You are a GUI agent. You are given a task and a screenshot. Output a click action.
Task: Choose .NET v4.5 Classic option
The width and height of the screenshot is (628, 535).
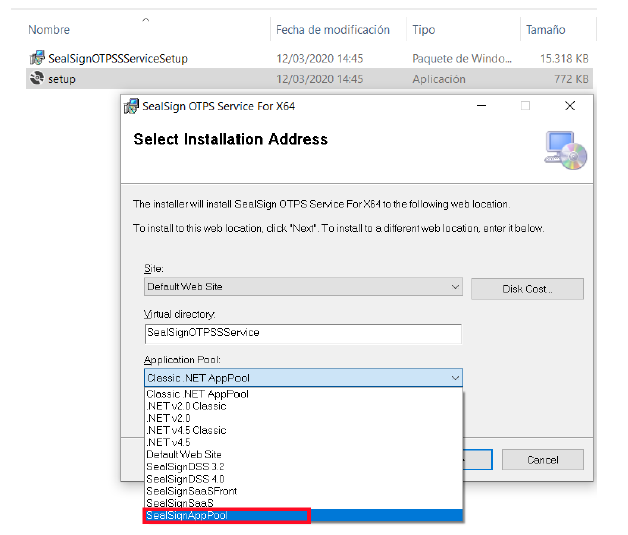click(x=187, y=430)
